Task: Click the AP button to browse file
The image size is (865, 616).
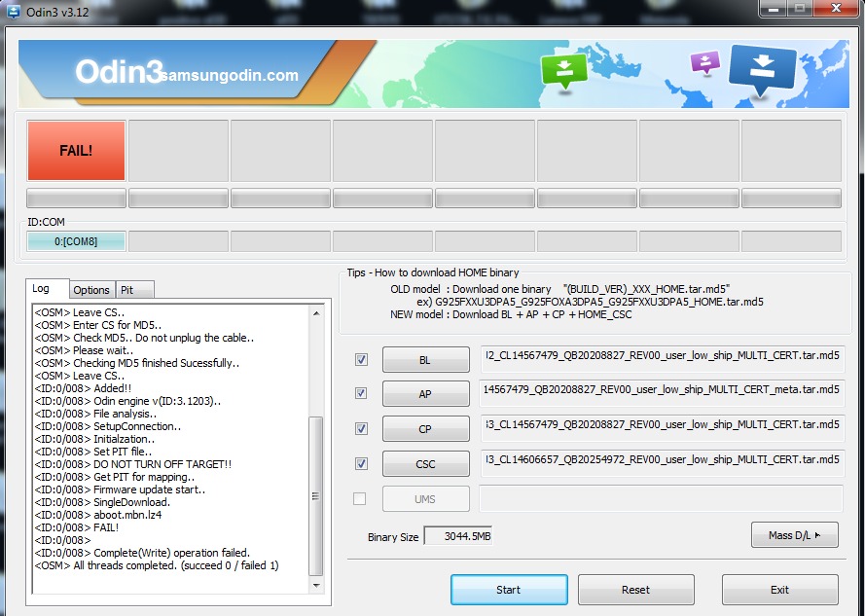Action: tap(426, 393)
